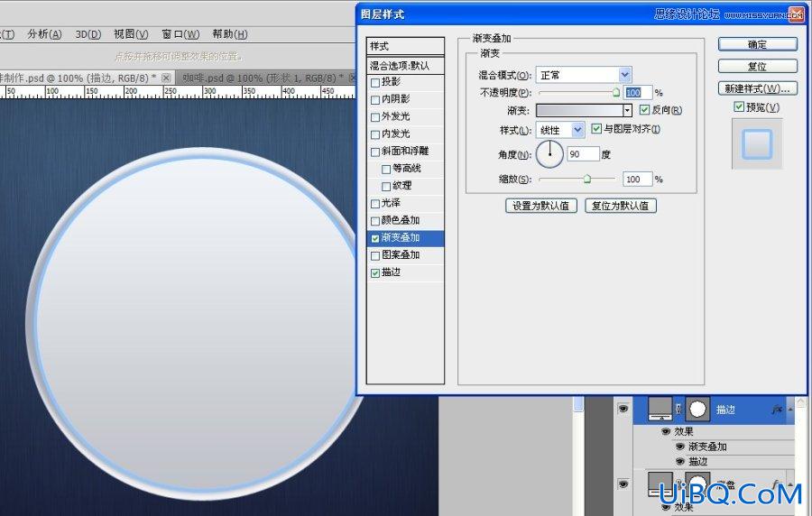Select the vector mask thumbnail of the 描边 layer

(x=697, y=409)
